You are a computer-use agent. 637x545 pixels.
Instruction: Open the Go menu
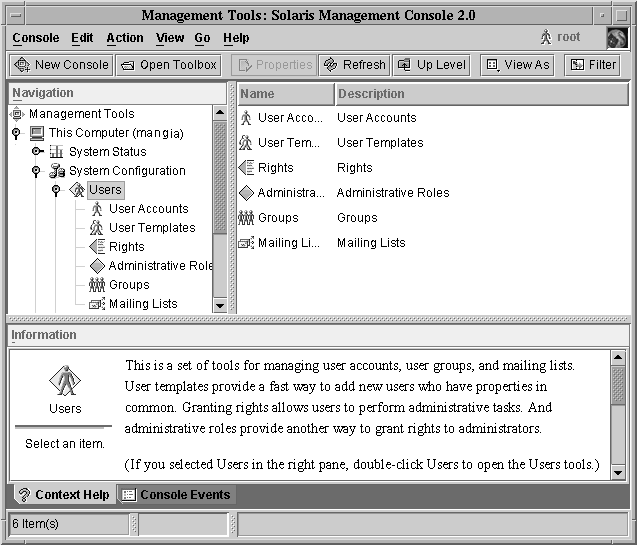(203, 38)
